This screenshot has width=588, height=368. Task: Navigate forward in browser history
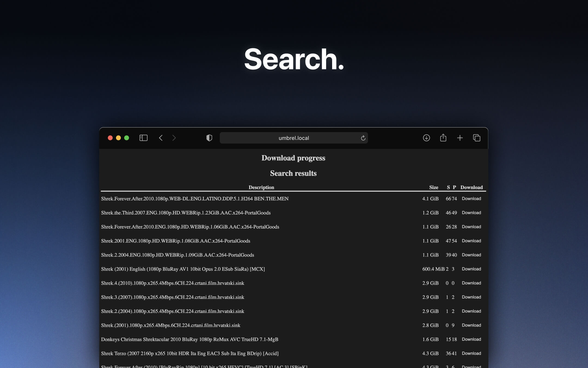tap(174, 138)
